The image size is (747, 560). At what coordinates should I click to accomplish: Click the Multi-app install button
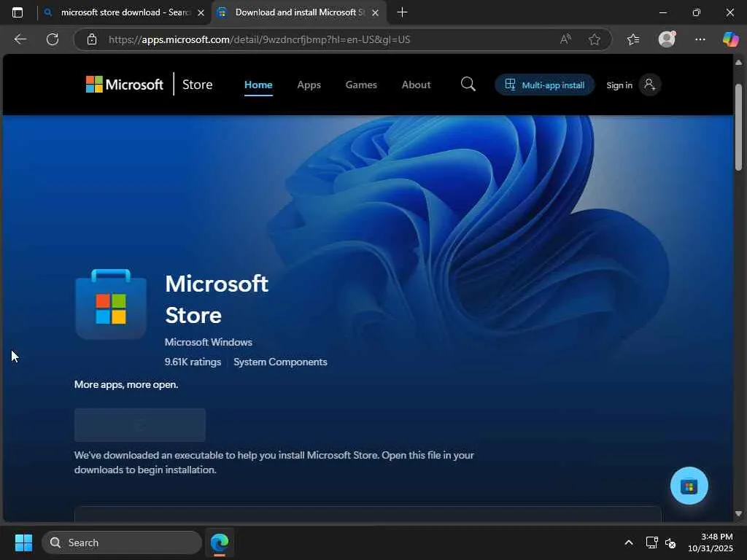544,85
